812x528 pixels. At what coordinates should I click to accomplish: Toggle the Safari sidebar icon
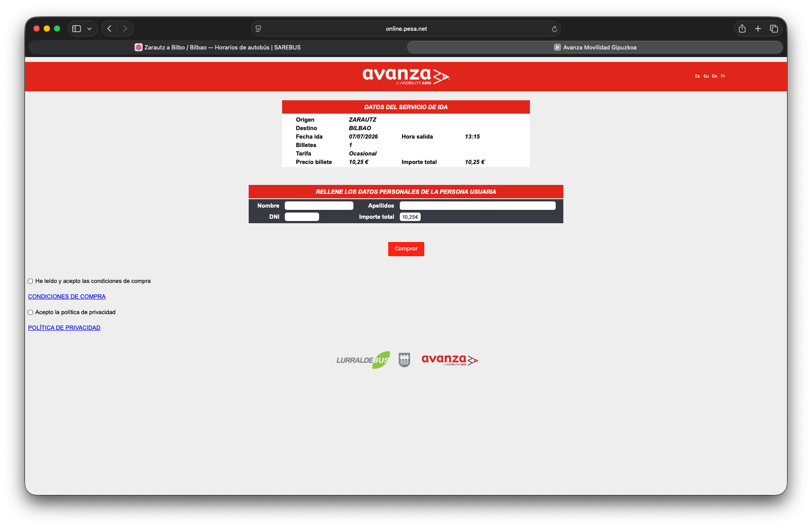click(77, 29)
